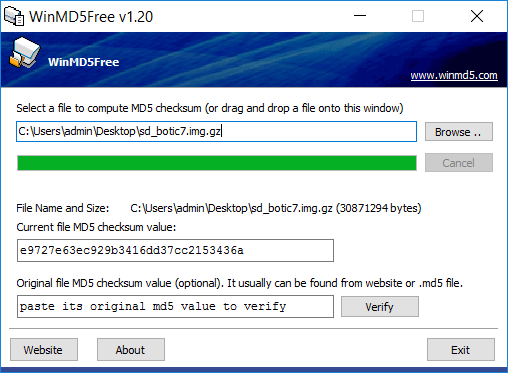Click the 'WinMD5Free v1.20' title bar text
This screenshot has height=373, width=508.
[x=91, y=17]
